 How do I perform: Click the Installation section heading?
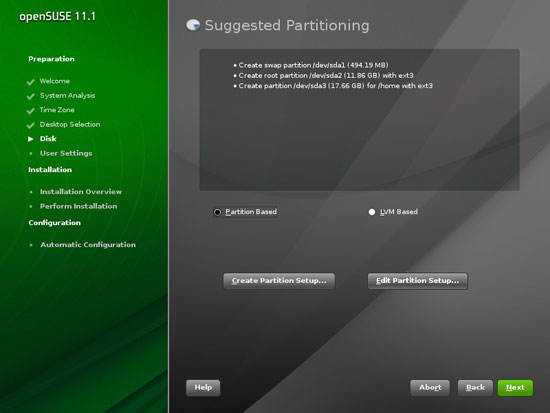[50, 169]
